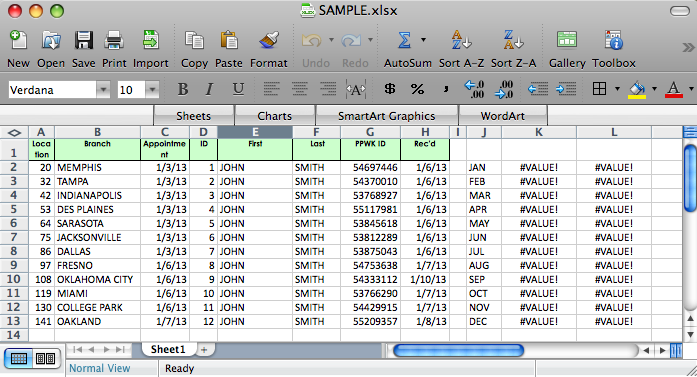
Task: Expand toolbar overflow chevron
Action: coord(688,47)
